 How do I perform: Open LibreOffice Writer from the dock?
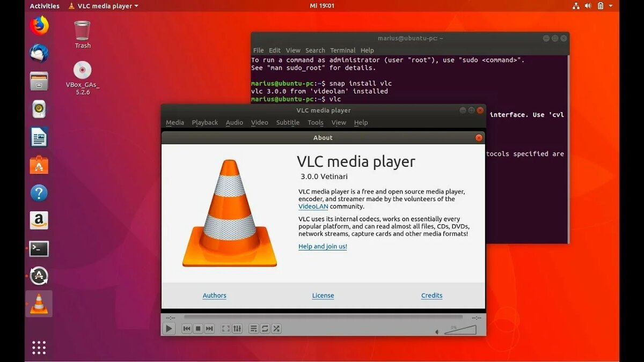[x=39, y=137]
